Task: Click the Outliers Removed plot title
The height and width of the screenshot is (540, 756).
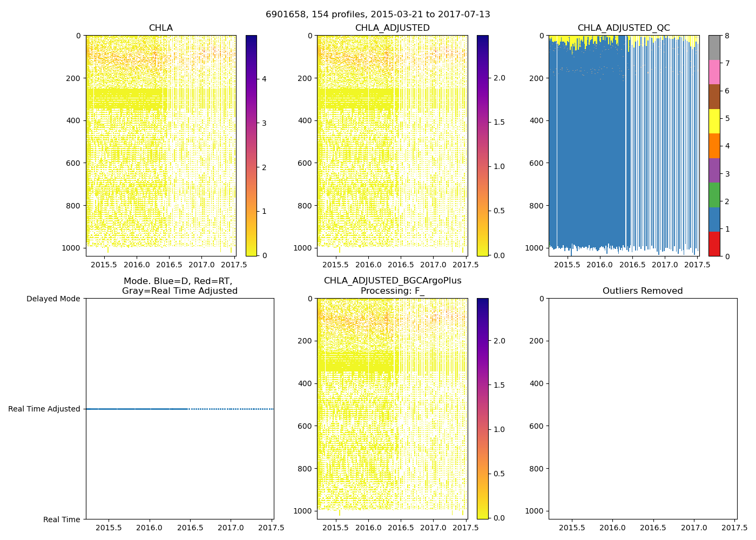Action: pyautogui.click(x=643, y=291)
